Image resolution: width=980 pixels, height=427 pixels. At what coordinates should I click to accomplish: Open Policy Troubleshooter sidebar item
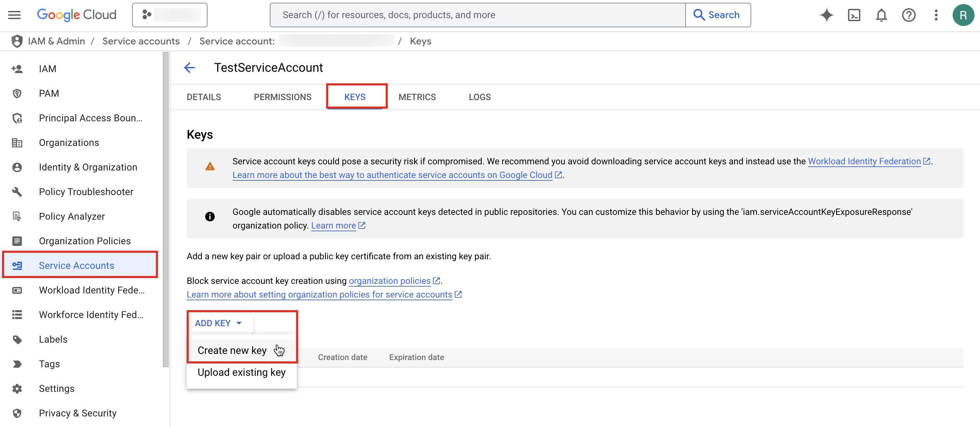click(x=86, y=192)
